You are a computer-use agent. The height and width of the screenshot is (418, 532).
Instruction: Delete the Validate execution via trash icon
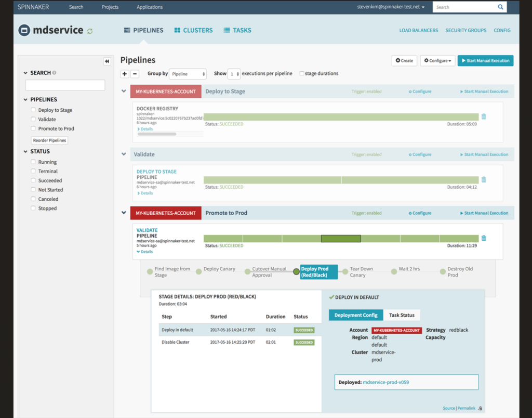[484, 179]
